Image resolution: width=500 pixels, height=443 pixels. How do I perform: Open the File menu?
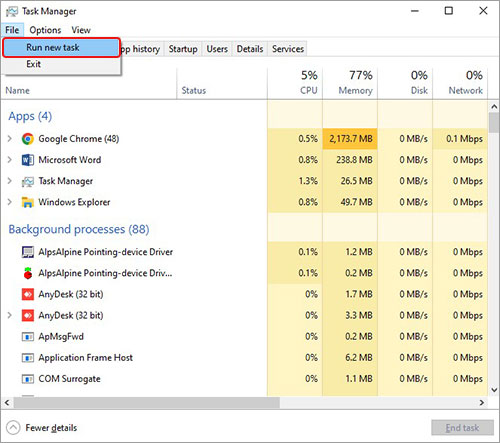tap(12, 30)
